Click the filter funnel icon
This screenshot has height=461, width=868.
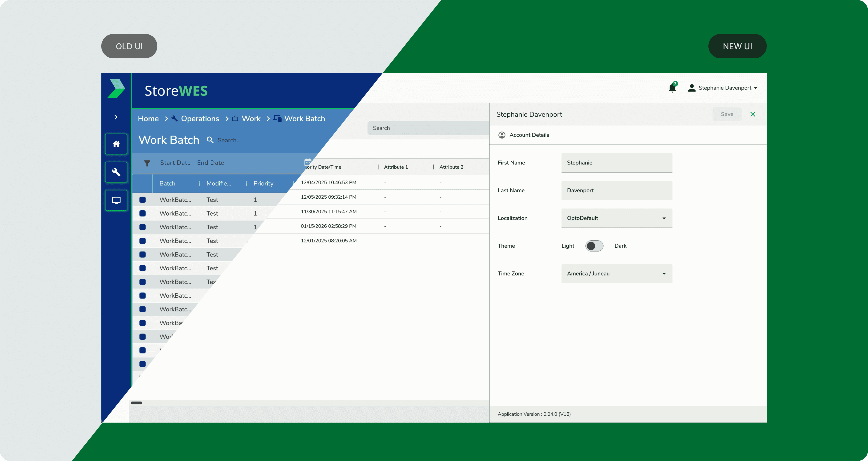[147, 163]
